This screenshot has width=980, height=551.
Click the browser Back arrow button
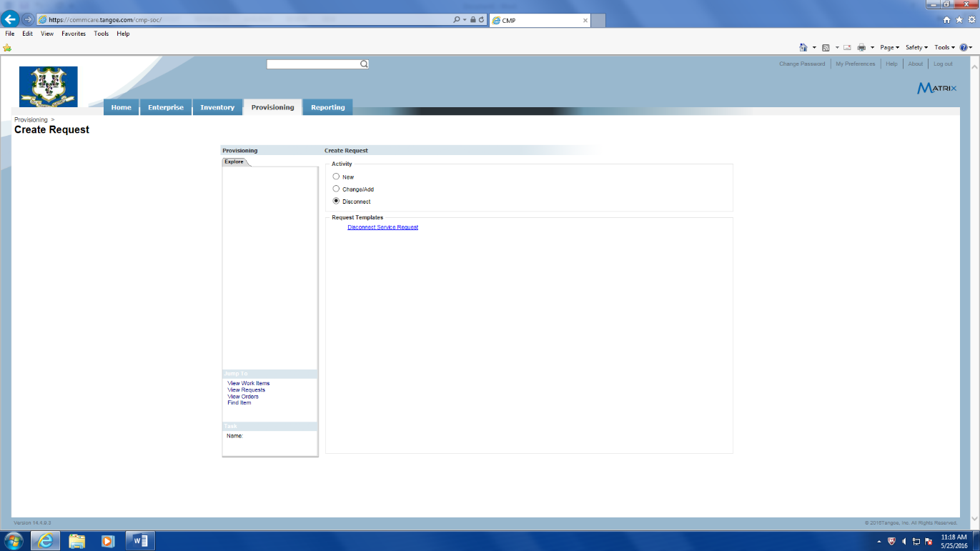10,19
